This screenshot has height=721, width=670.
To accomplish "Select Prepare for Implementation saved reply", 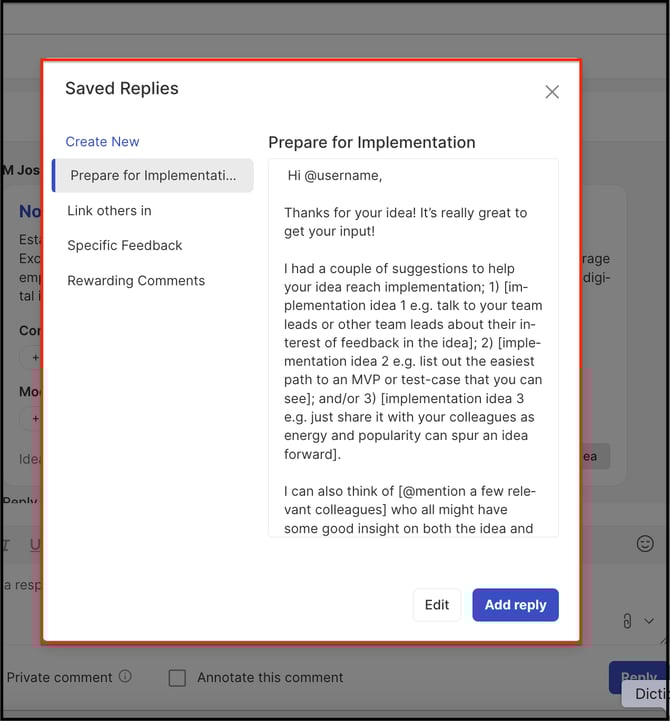I will (x=153, y=175).
